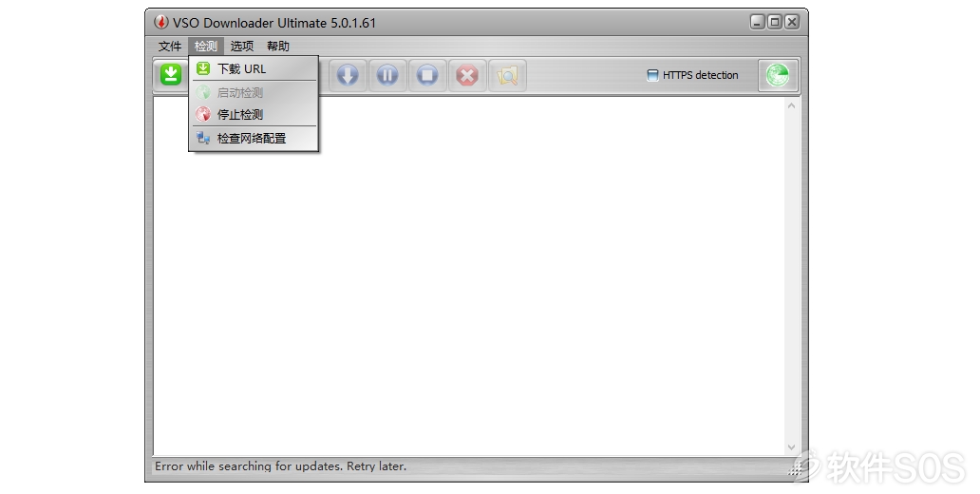Choose 检查网络配置 menu entry
This screenshot has width=980, height=494.
click(254, 138)
